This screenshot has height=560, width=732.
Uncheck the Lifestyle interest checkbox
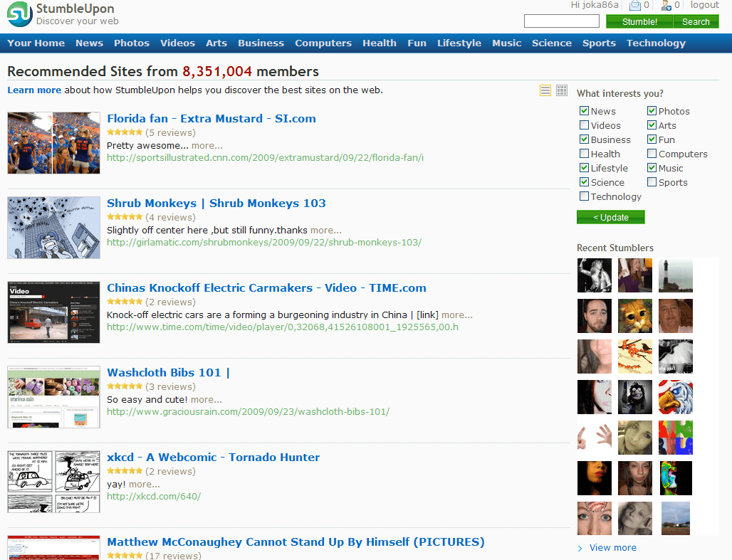(x=584, y=168)
